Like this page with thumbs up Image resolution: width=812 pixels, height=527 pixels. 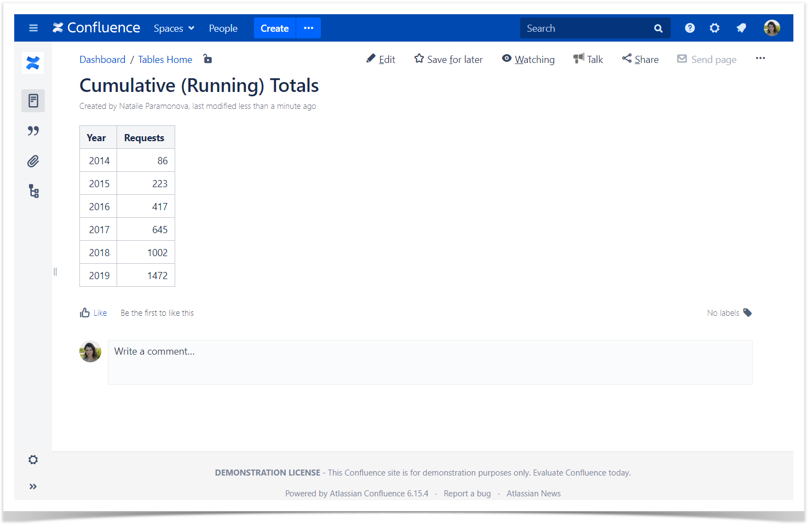[93, 313]
